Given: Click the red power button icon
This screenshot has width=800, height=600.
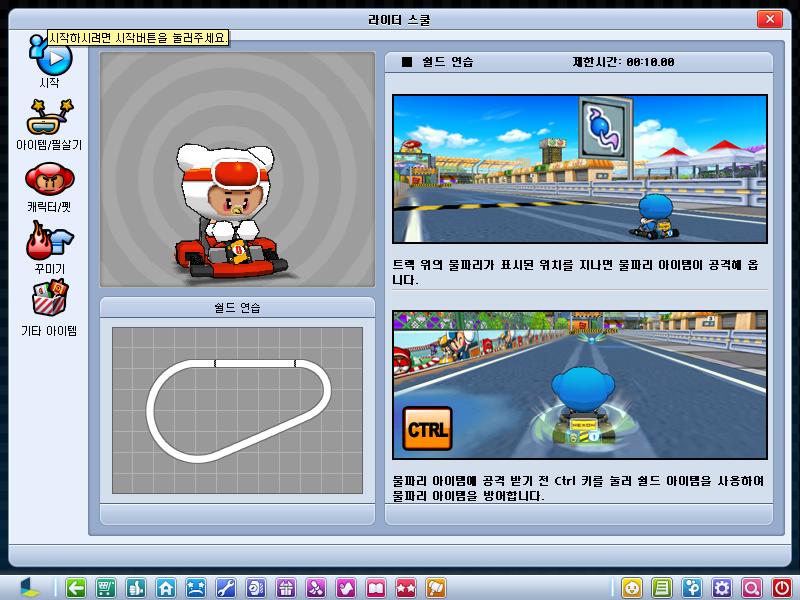Looking at the screenshot, I should coord(782,588).
